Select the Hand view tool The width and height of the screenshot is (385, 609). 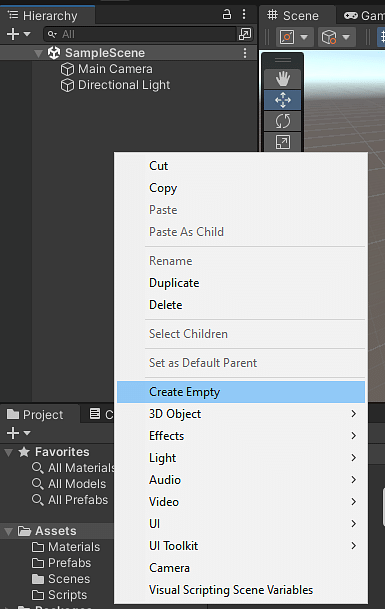pyautogui.click(x=283, y=79)
